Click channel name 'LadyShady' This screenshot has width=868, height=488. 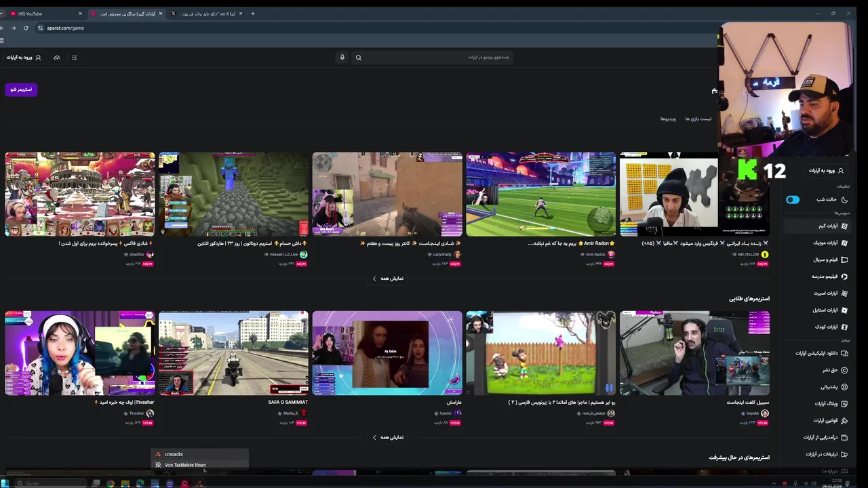(x=442, y=255)
